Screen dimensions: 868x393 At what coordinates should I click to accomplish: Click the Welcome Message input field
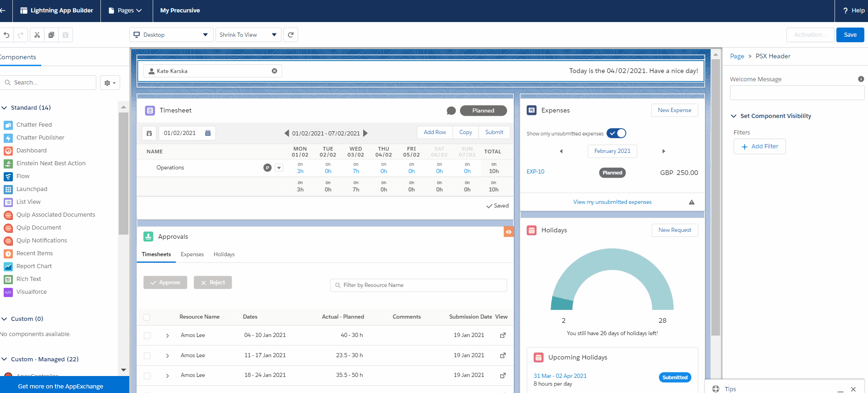pos(797,93)
